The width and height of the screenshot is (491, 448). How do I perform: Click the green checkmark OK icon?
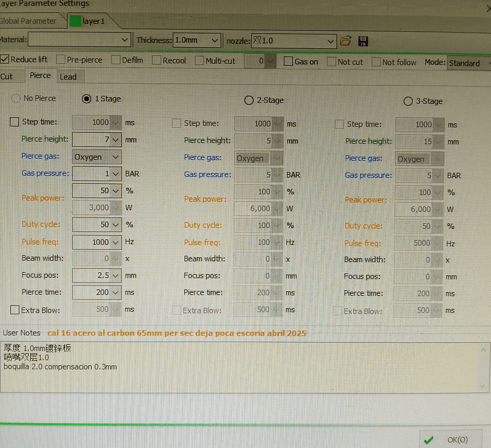click(429, 440)
